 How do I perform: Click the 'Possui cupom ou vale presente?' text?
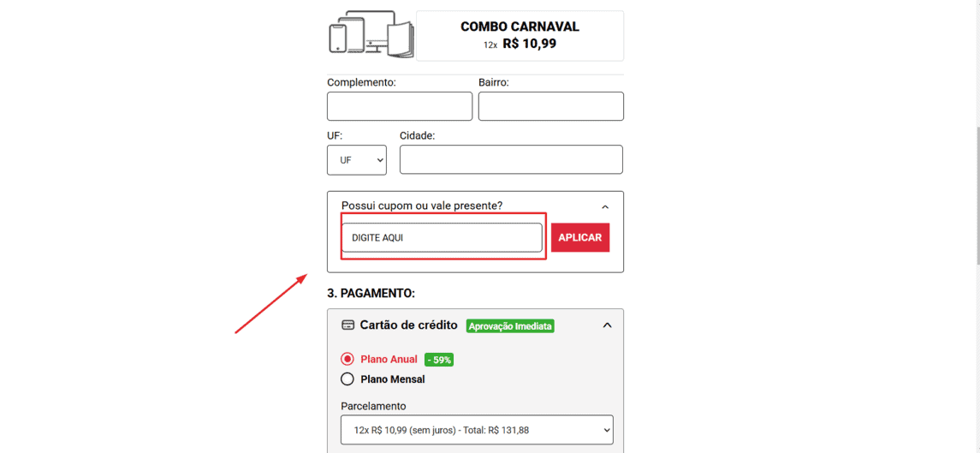click(x=422, y=206)
